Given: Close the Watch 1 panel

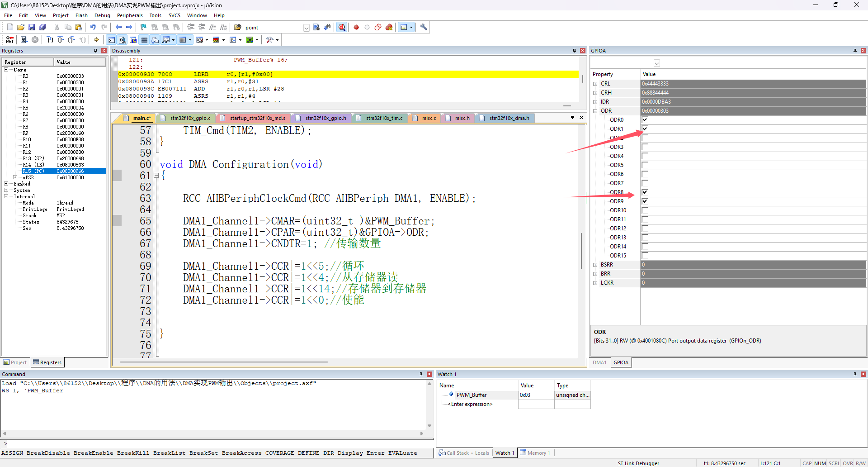Looking at the screenshot, I should click(x=863, y=374).
